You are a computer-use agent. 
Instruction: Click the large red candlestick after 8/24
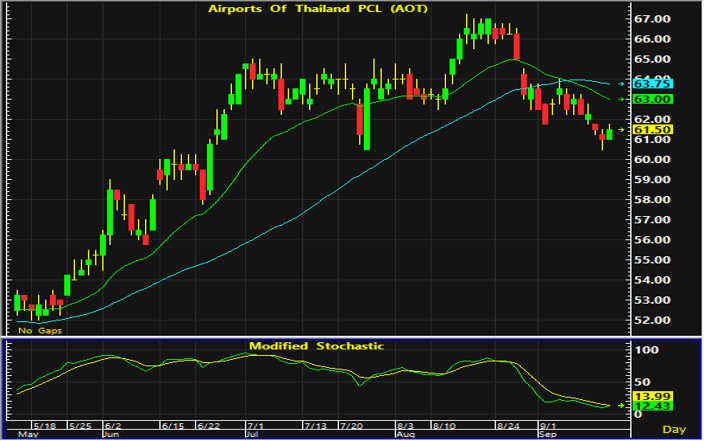tap(517, 46)
